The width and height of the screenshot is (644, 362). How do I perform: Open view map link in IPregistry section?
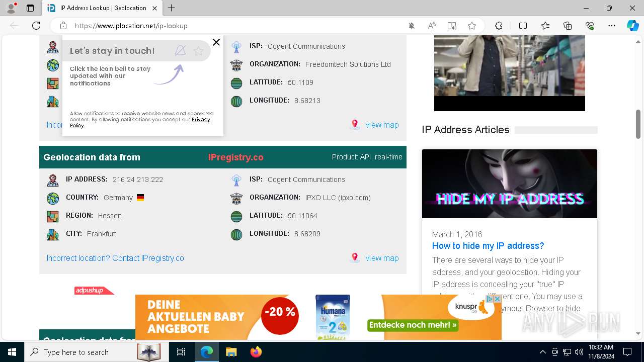coord(382,258)
